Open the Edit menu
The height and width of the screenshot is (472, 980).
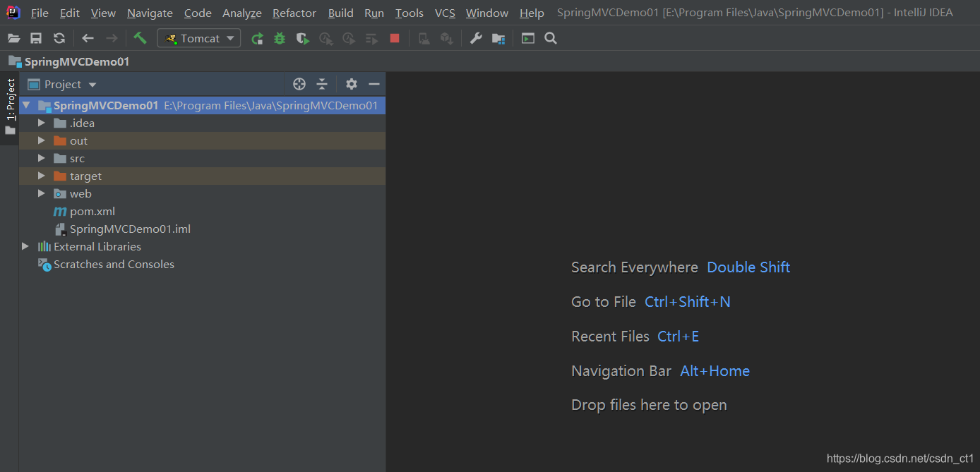tap(70, 13)
